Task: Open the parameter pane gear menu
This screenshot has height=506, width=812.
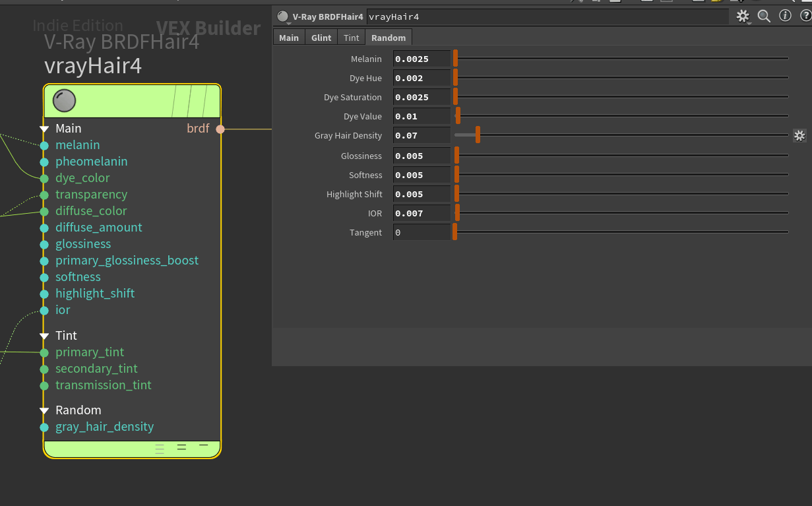Action: [x=743, y=16]
